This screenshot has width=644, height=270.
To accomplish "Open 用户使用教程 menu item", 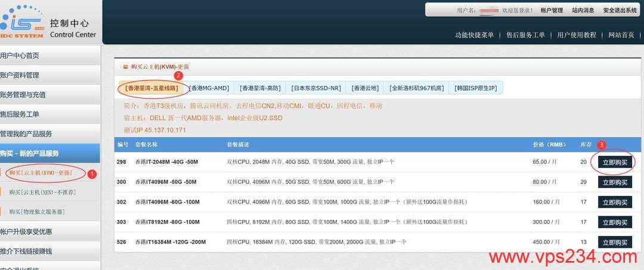I will coord(577,35).
